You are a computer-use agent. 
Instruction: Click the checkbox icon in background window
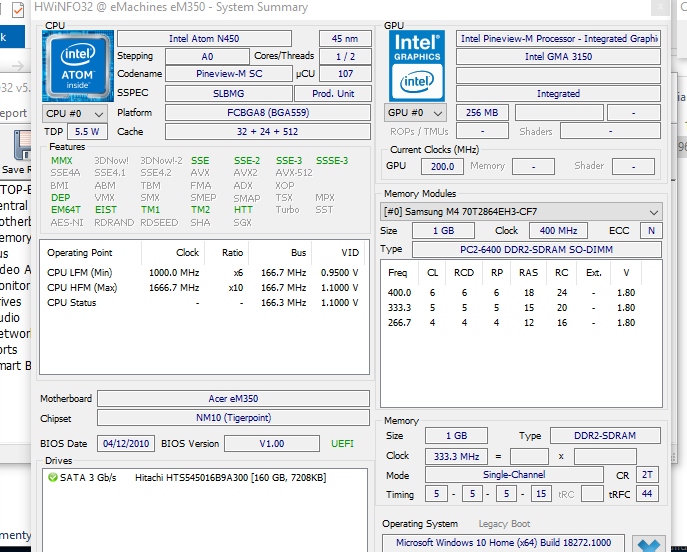pyautogui.click(x=18, y=10)
